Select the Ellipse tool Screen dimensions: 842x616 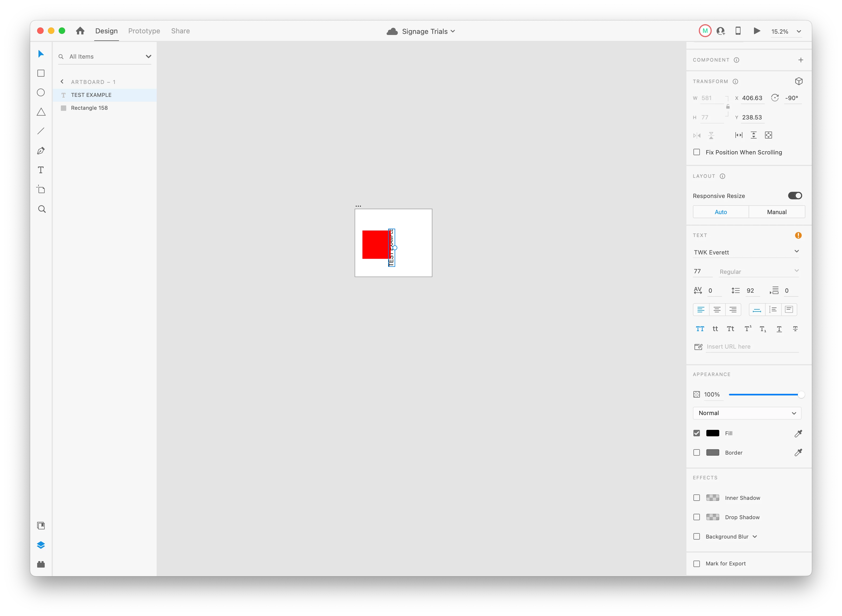[x=41, y=93]
